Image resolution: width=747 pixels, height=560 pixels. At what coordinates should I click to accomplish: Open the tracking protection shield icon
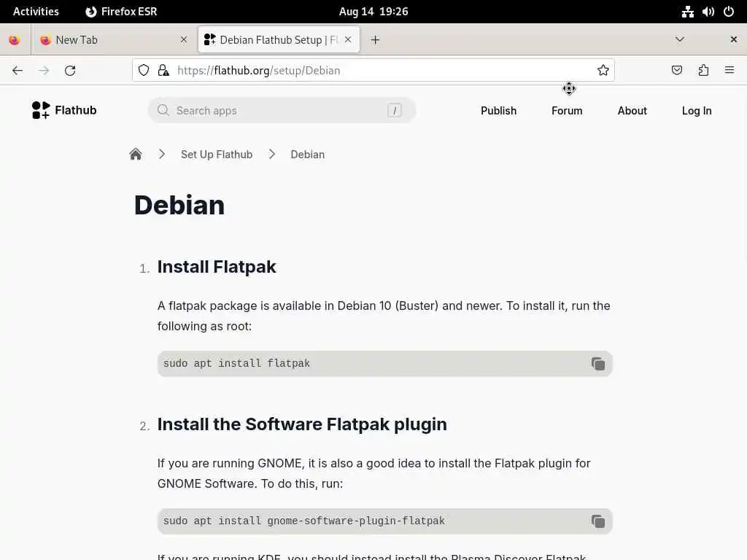(x=144, y=71)
